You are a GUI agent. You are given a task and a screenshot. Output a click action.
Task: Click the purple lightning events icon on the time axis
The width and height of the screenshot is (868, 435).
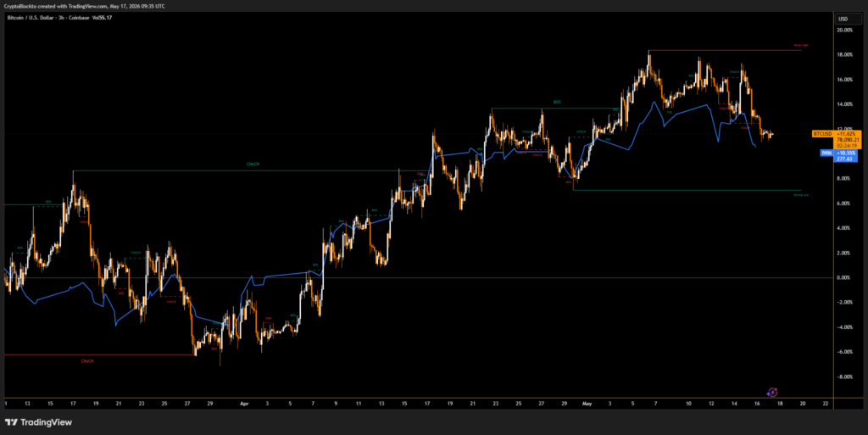point(772,393)
